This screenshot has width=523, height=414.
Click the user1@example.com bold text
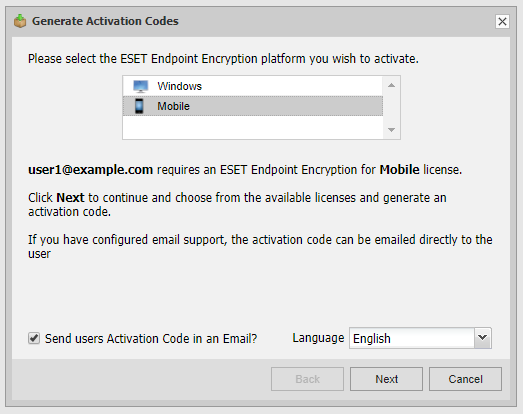pyautogui.click(x=90, y=169)
